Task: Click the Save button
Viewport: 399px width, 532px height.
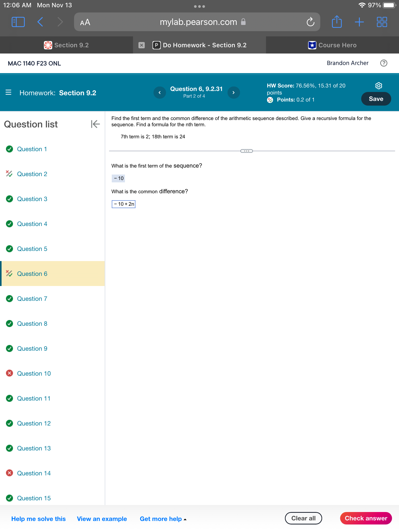Action: [x=376, y=99]
